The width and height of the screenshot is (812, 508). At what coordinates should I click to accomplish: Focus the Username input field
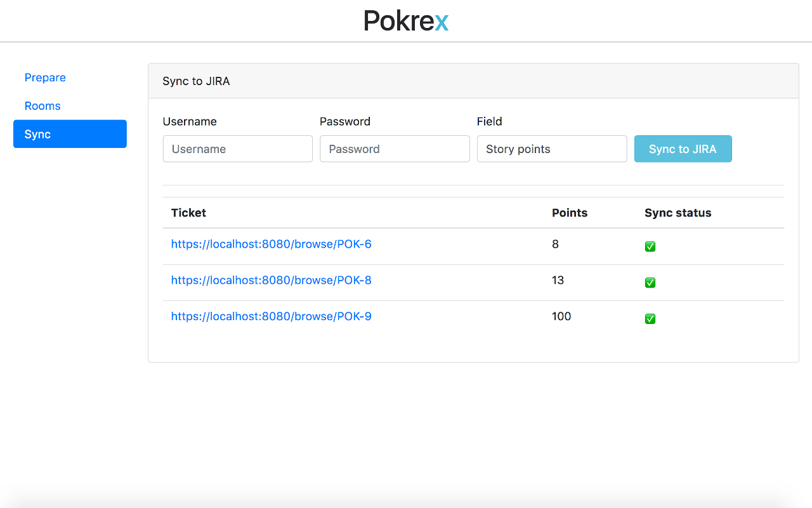[237, 149]
